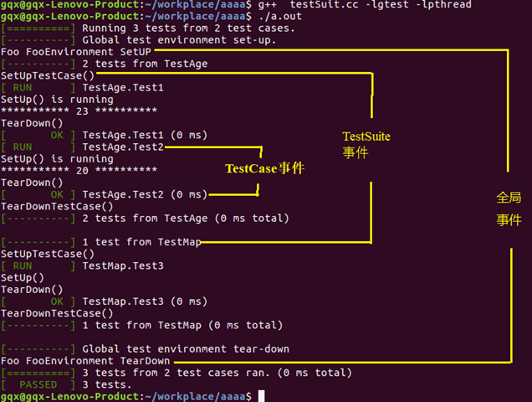Click the yellow 全局 事件 annotation label

coord(509,209)
